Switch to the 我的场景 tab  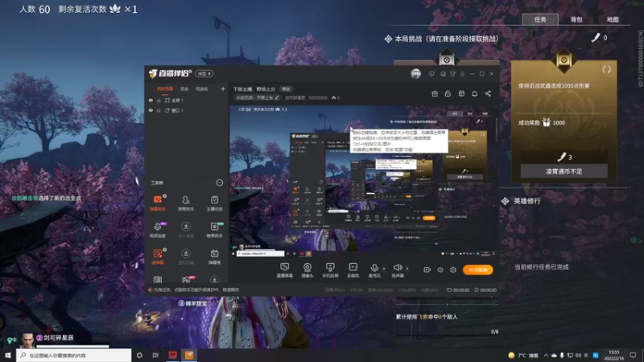(165, 88)
